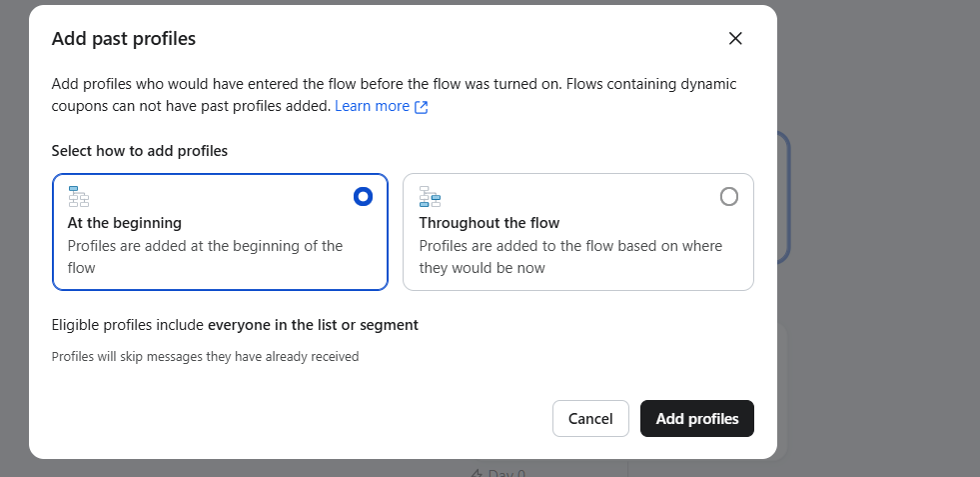Screen dimensions: 980x477
Task: Select the Throughout the flow radio button
Action: pos(729,197)
